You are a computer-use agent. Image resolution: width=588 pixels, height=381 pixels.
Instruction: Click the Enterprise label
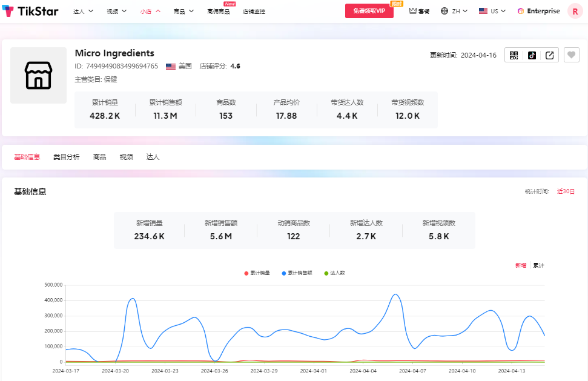click(543, 11)
